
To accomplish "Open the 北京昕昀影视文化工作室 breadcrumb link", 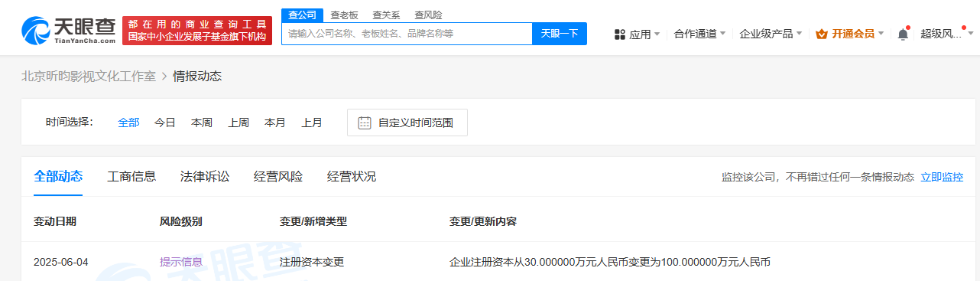I will click(88, 77).
